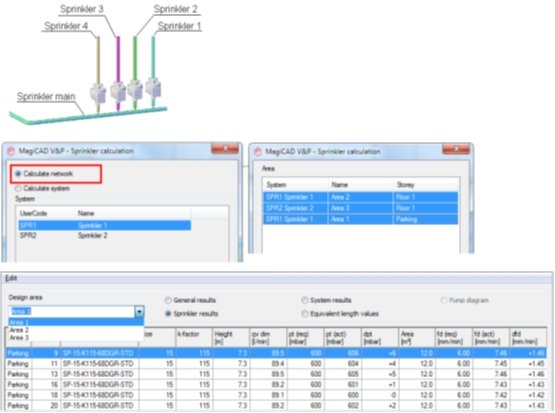Screen dimensions: 555x413
Task: Select the Area 3 row in Area list
Action: pyautogui.click(x=360, y=208)
